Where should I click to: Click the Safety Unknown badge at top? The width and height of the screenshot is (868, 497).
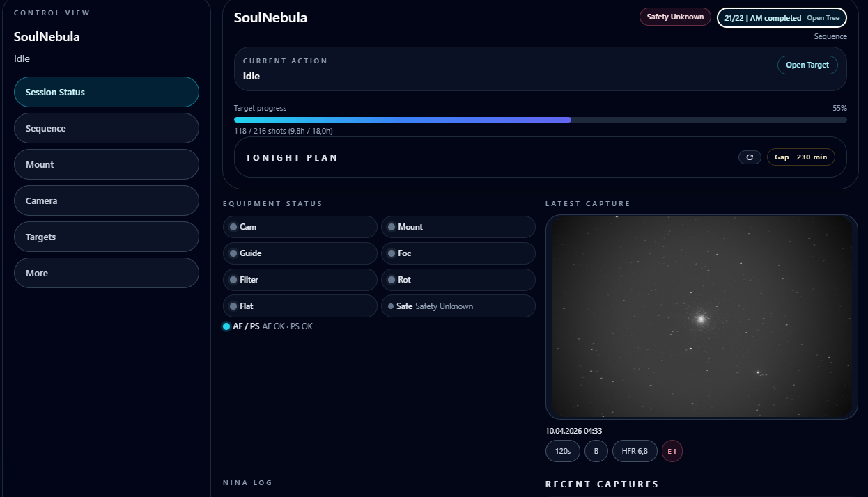click(x=674, y=17)
